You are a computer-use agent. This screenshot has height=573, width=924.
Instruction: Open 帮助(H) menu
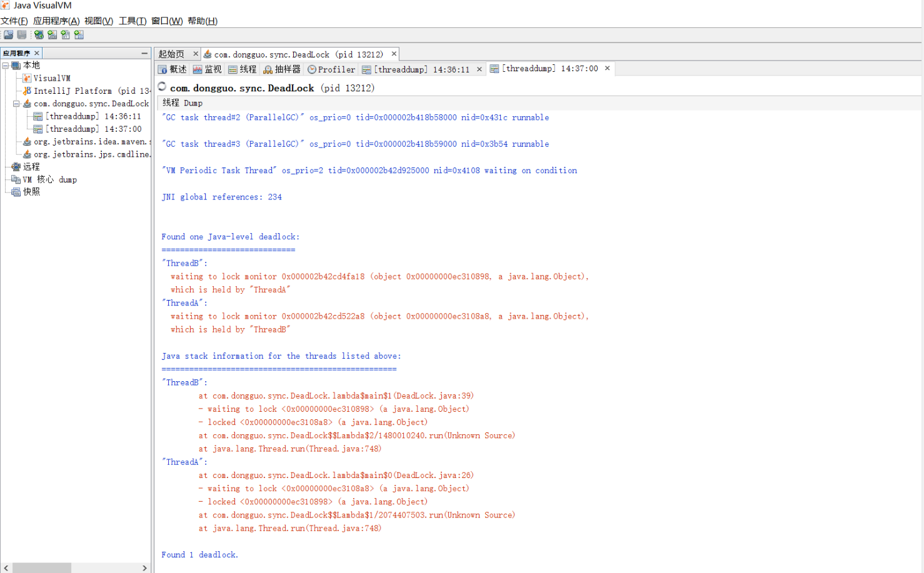click(203, 21)
